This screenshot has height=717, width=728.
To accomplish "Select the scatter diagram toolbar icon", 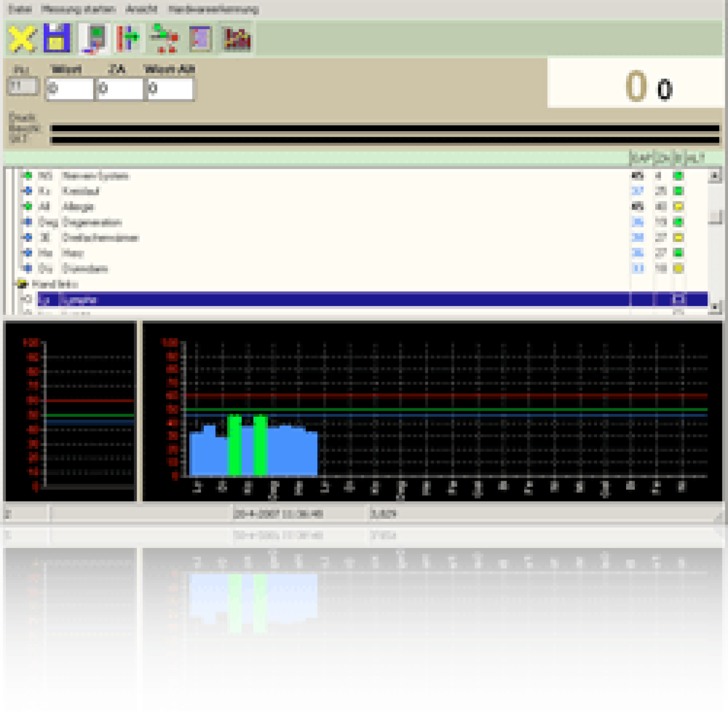I will click(164, 37).
